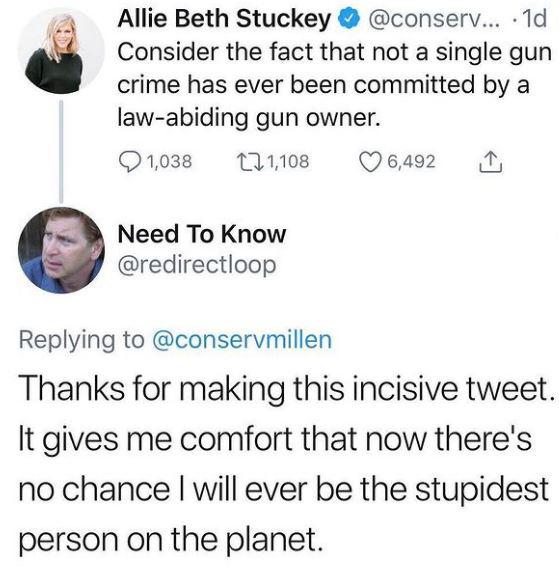Image resolution: width=559 pixels, height=574 pixels.
Task: Open Allie Beth Stuckey's profile picture
Action: [61, 51]
